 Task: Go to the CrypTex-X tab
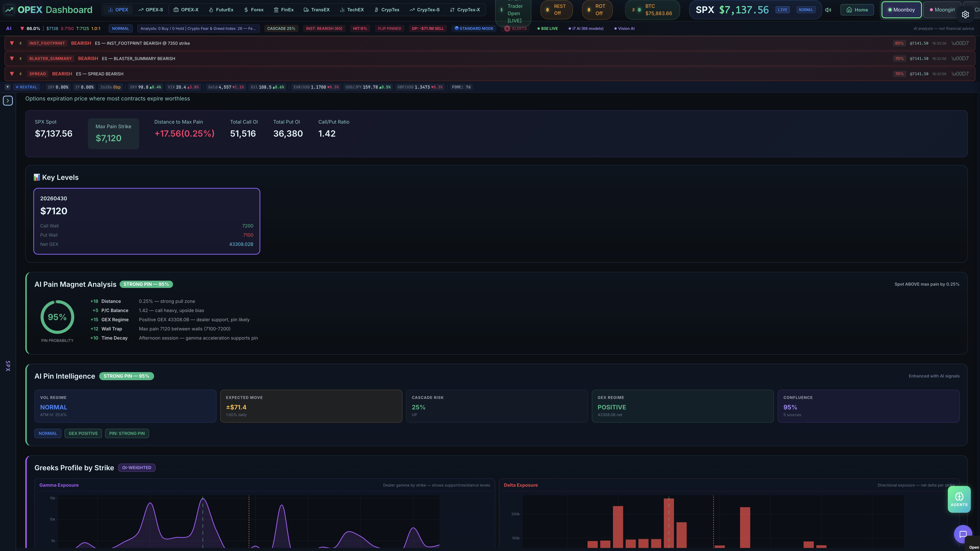coord(465,10)
